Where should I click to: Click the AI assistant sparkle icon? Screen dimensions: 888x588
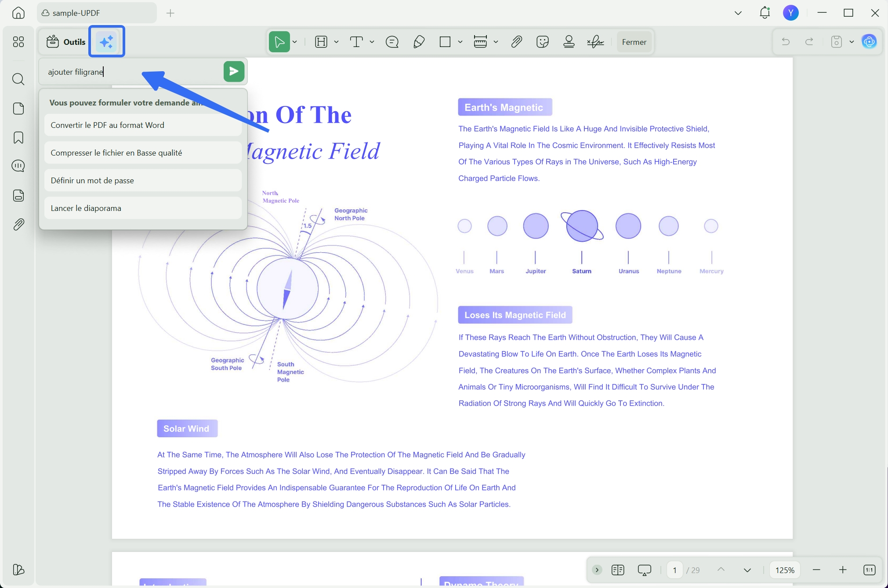[x=107, y=42]
